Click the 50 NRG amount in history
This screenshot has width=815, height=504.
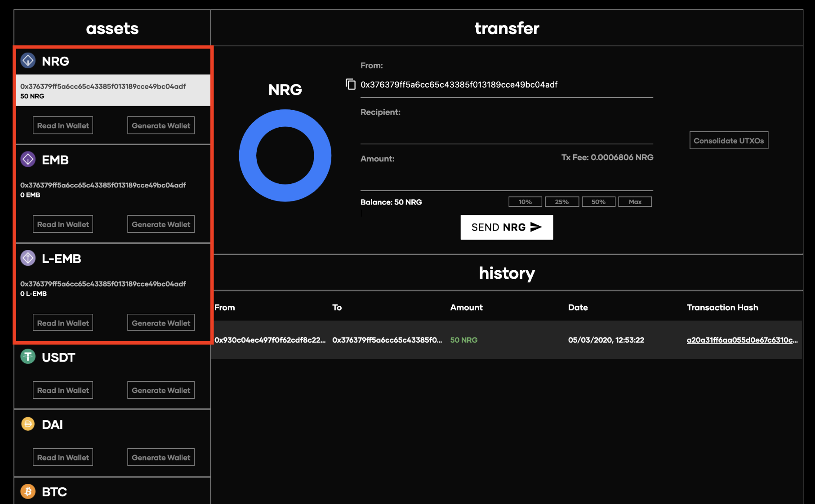click(x=464, y=340)
